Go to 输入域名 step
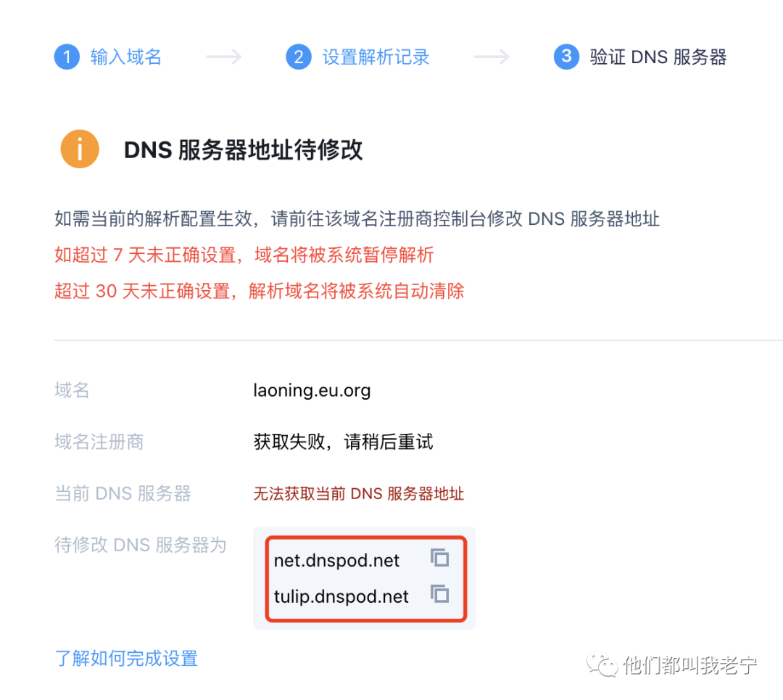 [x=126, y=57]
